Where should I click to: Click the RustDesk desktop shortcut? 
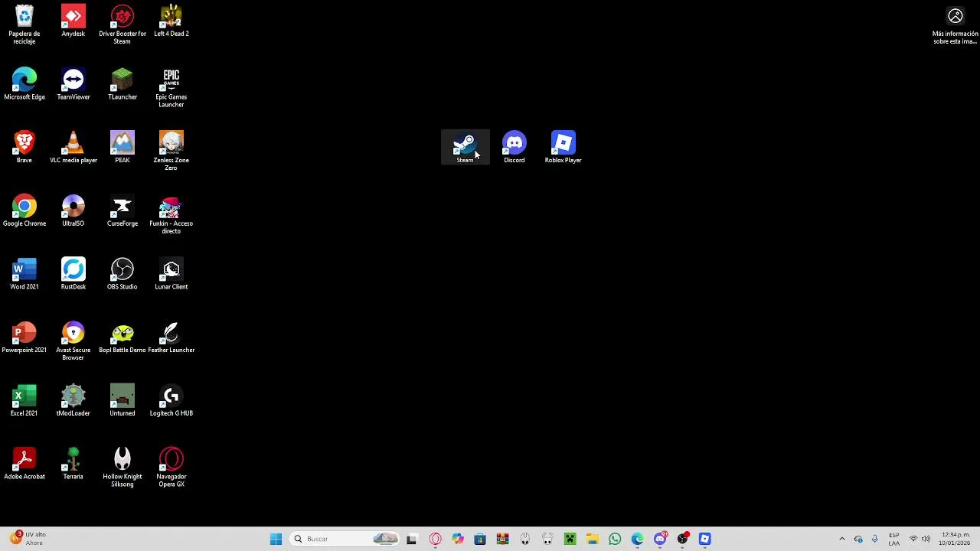pyautogui.click(x=73, y=274)
